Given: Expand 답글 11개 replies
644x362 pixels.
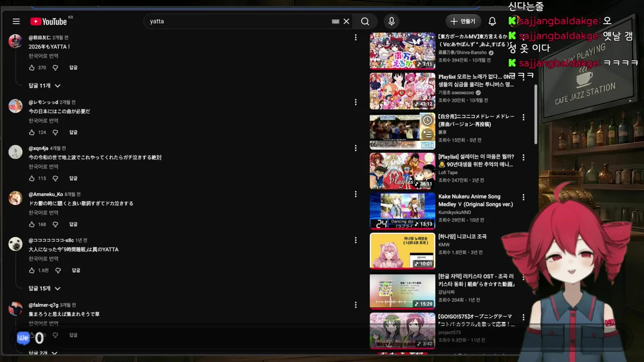Looking at the screenshot, I should (x=44, y=85).
